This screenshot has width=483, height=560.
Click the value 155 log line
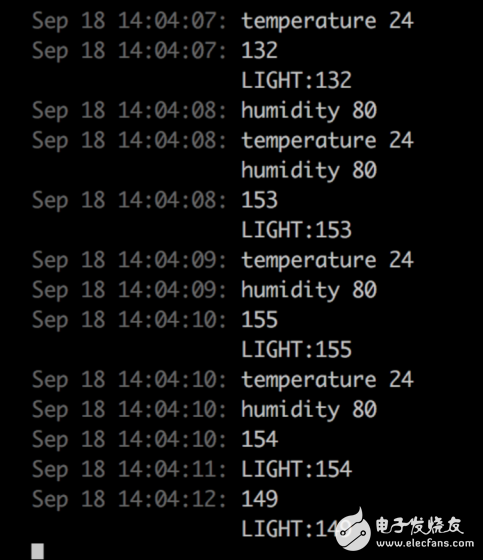155,320
